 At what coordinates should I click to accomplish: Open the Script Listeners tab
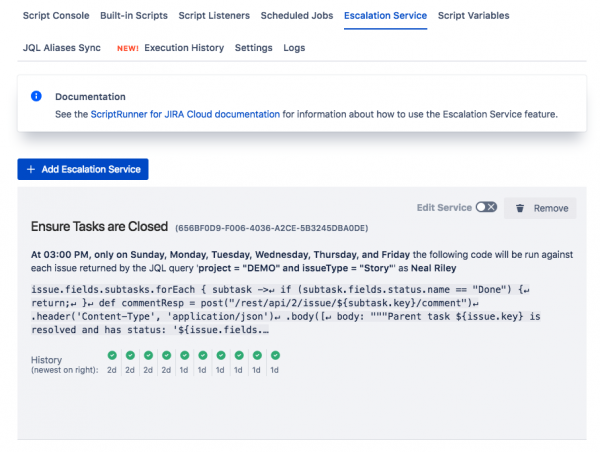pyautogui.click(x=214, y=16)
